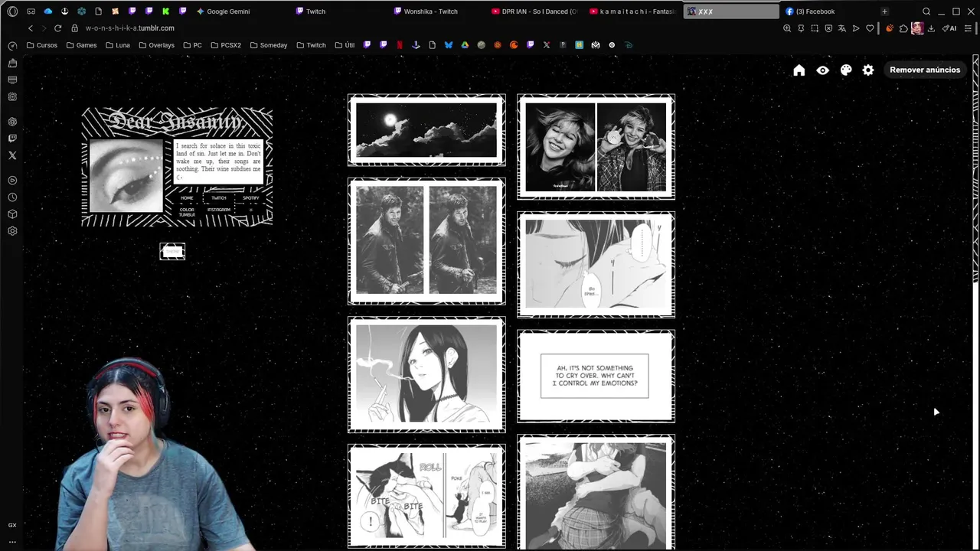
Task: Click the Tumblr palette customize icon
Action: pyautogui.click(x=846, y=70)
